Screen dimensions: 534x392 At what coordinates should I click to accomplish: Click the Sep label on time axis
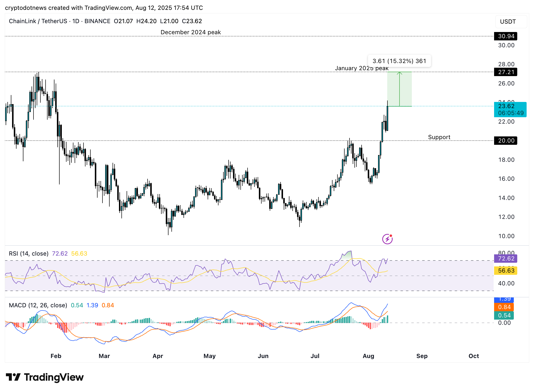[x=422, y=356]
